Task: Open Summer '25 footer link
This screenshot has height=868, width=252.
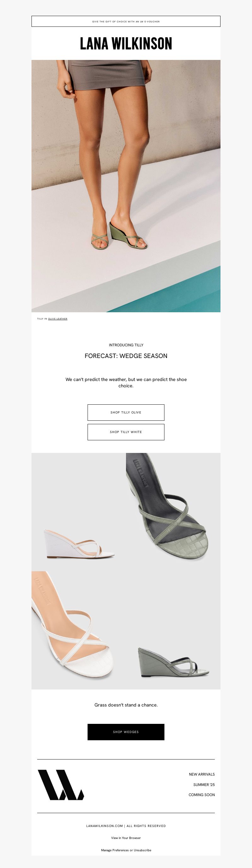Action: pos(204,784)
